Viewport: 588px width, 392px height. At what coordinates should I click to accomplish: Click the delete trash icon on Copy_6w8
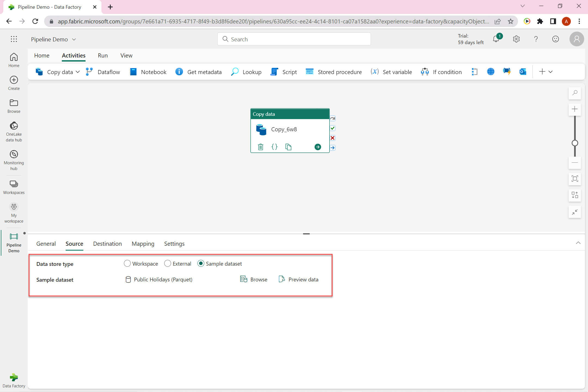(260, 147)
